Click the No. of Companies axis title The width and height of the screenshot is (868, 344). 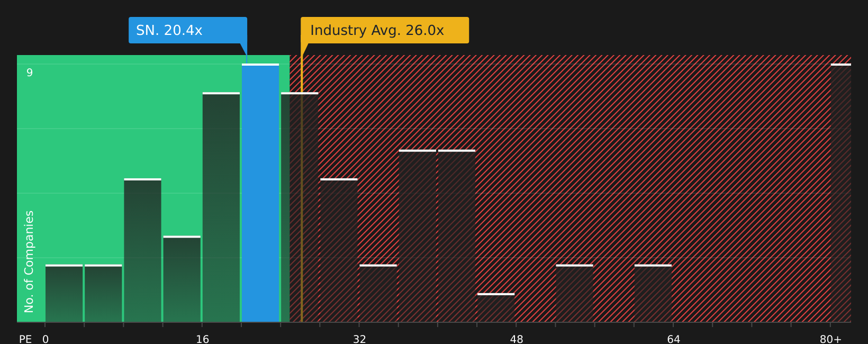(29, 261)
